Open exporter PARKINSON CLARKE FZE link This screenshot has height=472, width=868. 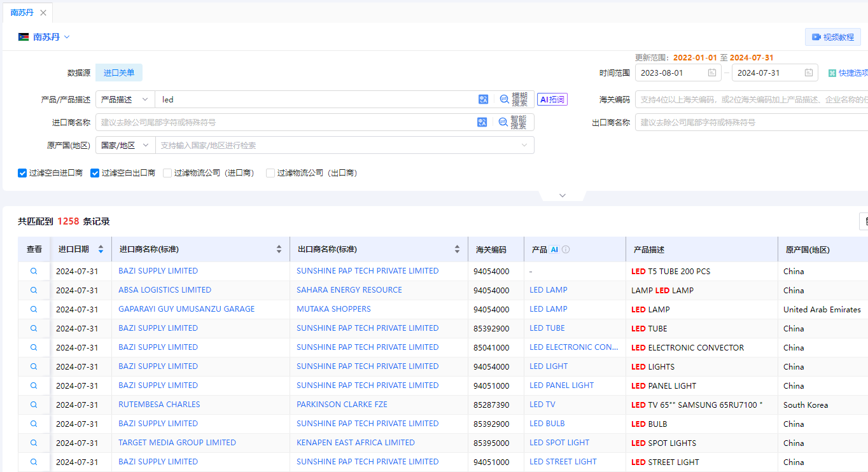point(342,405)
